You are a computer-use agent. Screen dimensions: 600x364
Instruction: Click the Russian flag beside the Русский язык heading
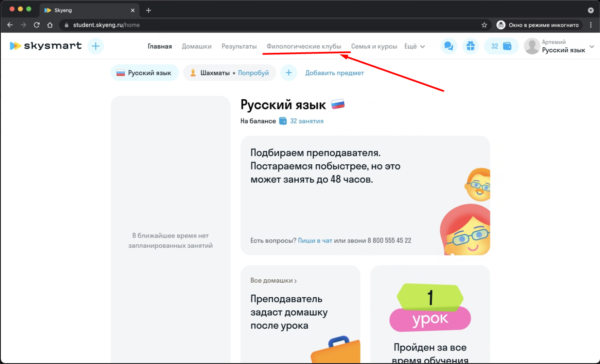click(x=338, y=104)
